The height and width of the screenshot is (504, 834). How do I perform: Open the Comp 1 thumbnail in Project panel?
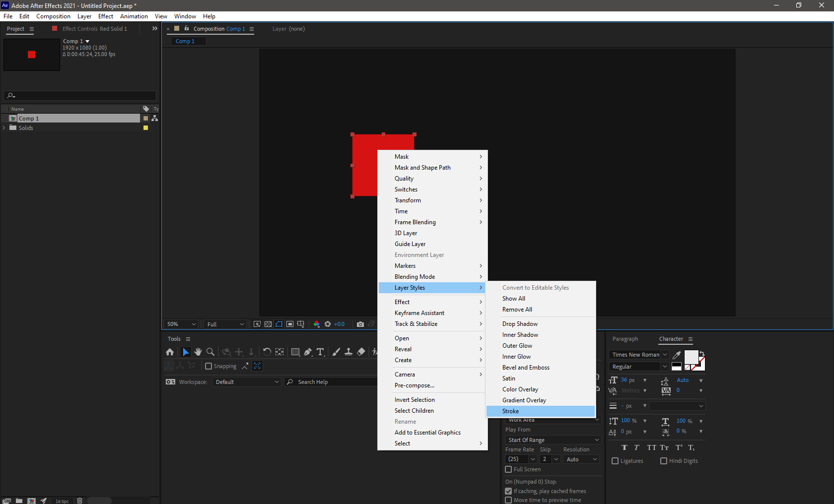coord(31,55)
